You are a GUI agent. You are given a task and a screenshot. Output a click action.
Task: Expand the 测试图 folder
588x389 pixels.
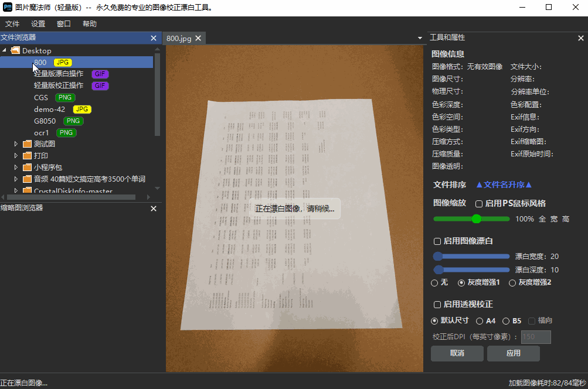(x=15, y=144)
